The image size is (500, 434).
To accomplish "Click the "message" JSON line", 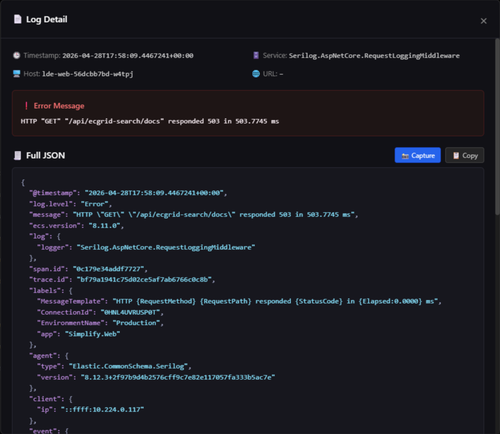I will pos(194,215).
